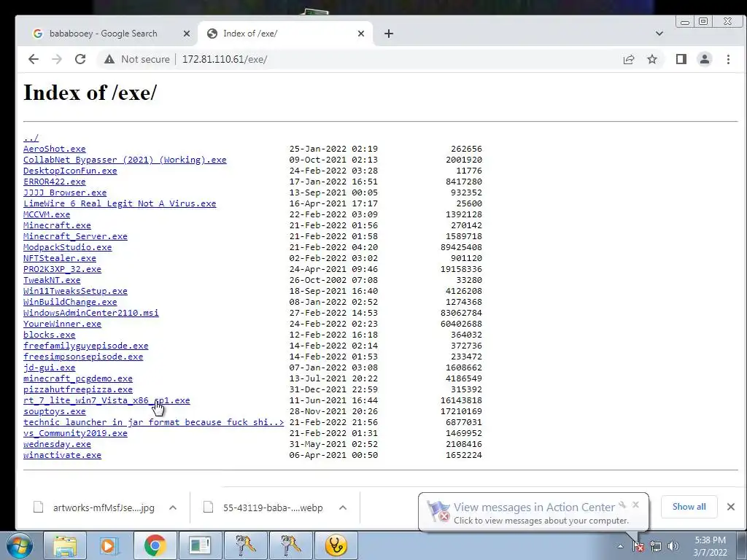
Task: Open downloaded artworks-mfMsfJse....jpg file
Action: [94, 507]
